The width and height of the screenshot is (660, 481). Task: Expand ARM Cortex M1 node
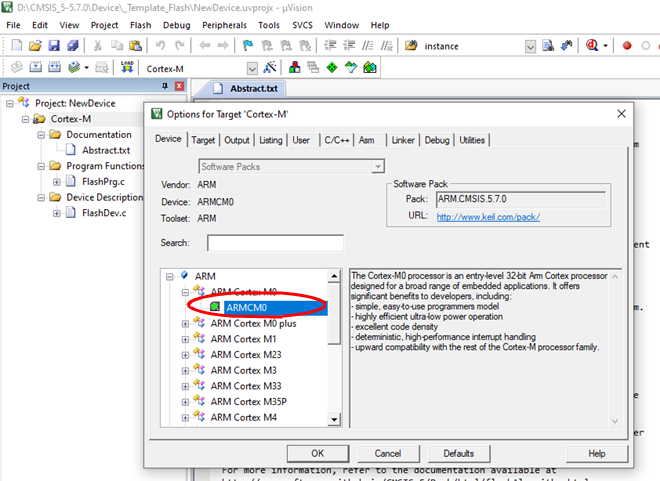tap(185, 339)
